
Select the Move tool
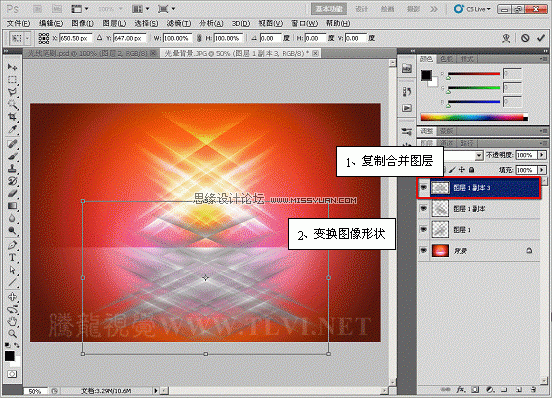click(x=12, y=67)
